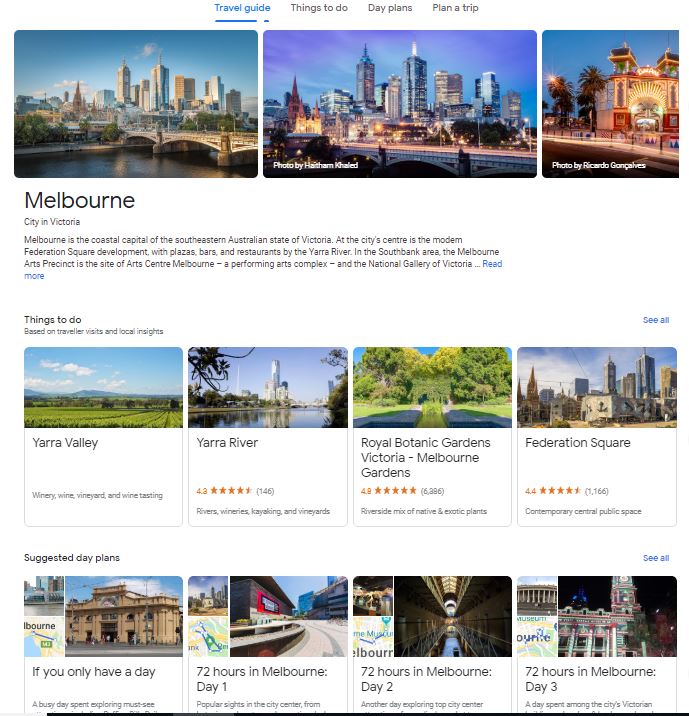Click See all beside Things to do
This screenshot has width=689, height=716.
point(656,320)
